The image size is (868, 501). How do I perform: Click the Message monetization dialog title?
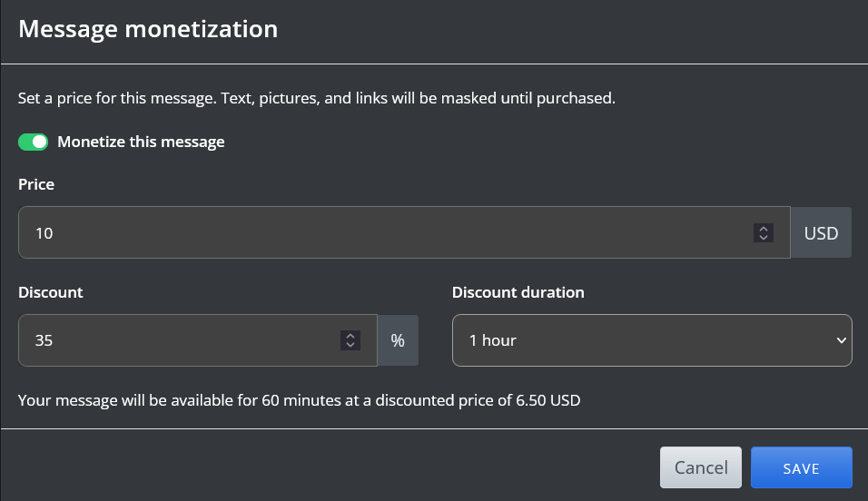pos(148,29)
